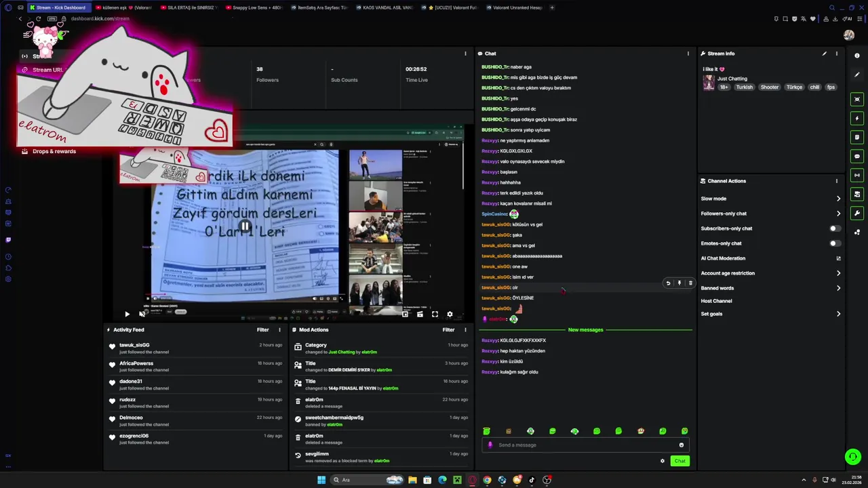Viewport: 868px width, 488px height.
Task: Open Windows Start menu
Action: (321, 480)
